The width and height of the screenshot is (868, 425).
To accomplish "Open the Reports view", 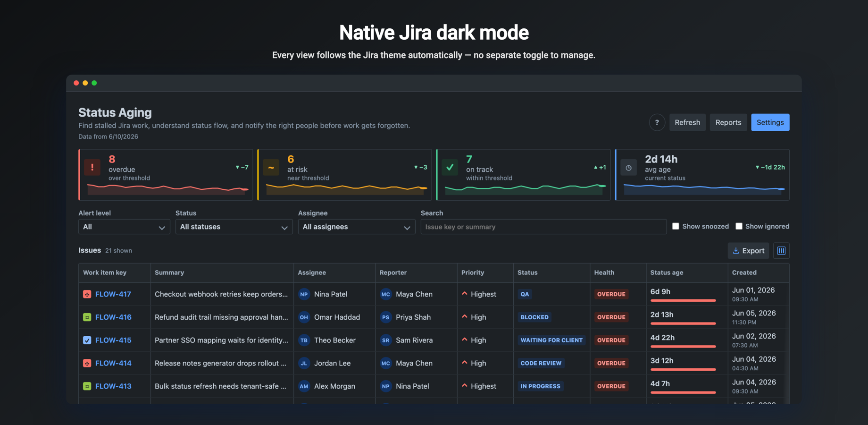I will pyautogui.click(x=728, y=122).
